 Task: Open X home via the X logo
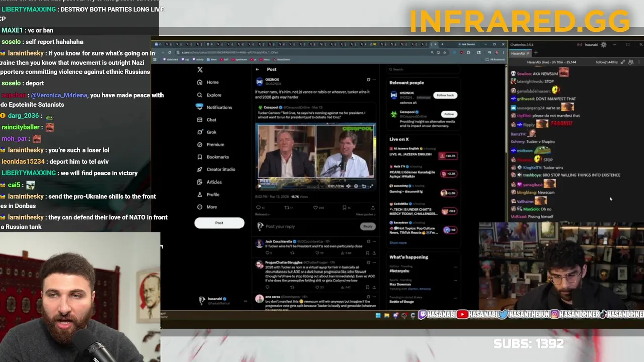[x=200, y=70]
